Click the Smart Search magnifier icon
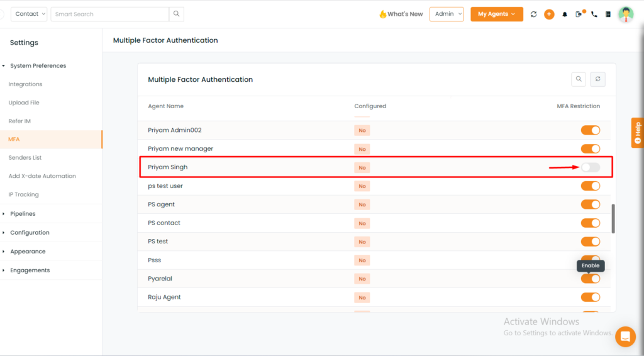This screenshot has width=644, height=356. coord(176,14)
